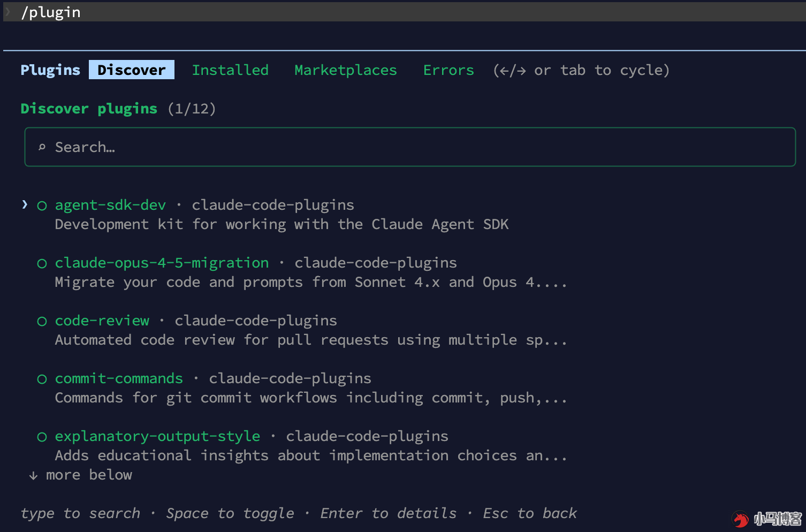
Task: Toggle the code-review plugin circle
Action: (42, 321)
